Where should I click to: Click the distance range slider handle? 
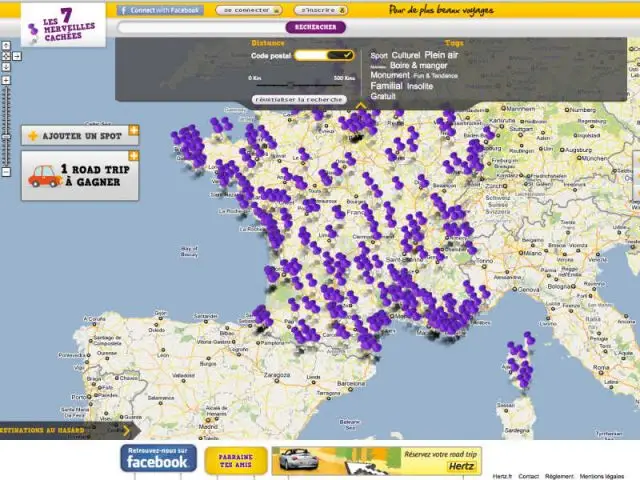pyautogui.click(x=290, y=85)
